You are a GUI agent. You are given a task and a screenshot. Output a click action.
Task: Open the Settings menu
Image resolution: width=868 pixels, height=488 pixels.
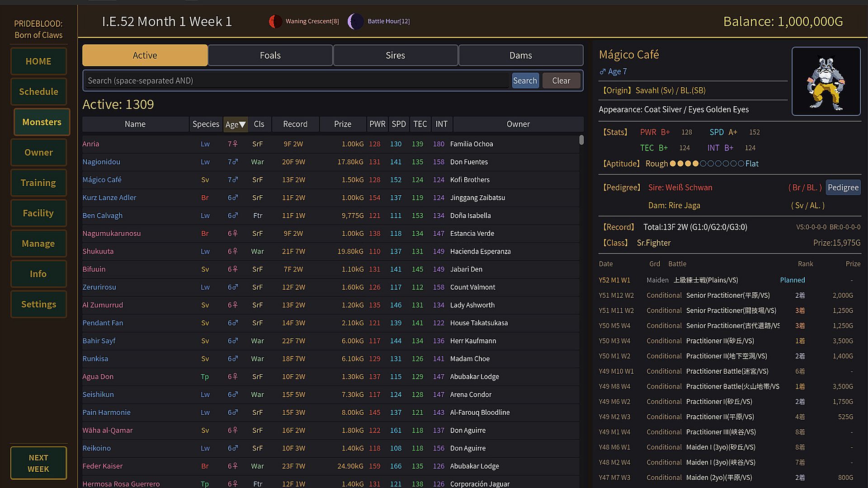(38, 304)
